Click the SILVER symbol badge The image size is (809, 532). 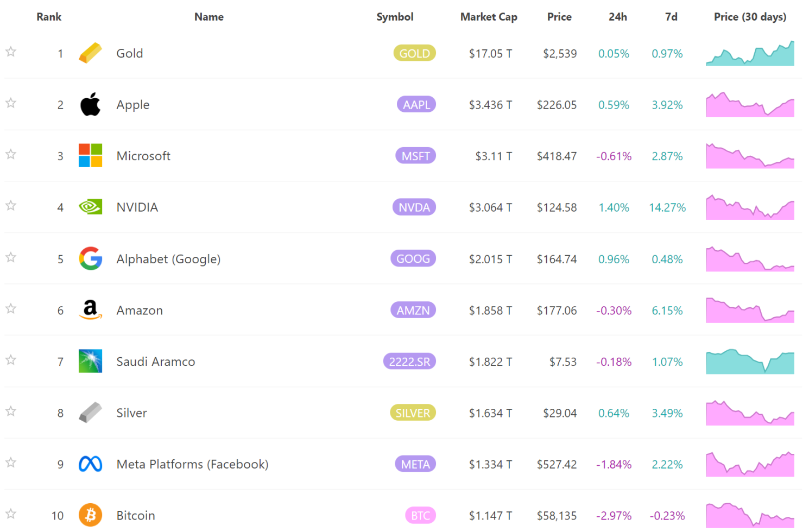[x=413, y=413]
